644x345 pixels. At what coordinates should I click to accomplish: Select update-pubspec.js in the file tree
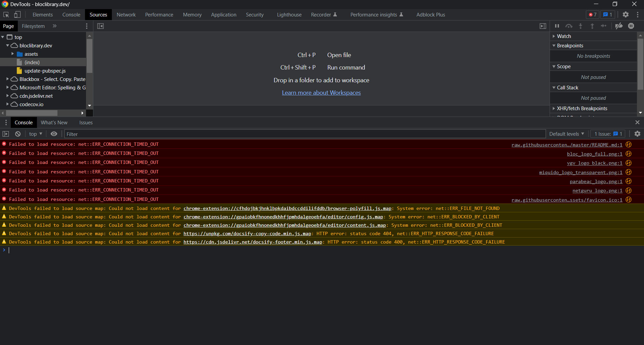pos(45,71)
